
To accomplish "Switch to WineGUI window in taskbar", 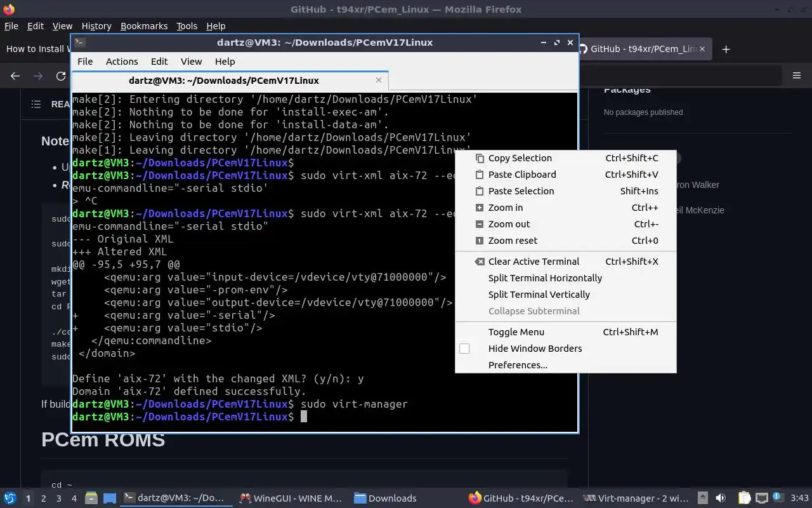I will tap(291, 498).
